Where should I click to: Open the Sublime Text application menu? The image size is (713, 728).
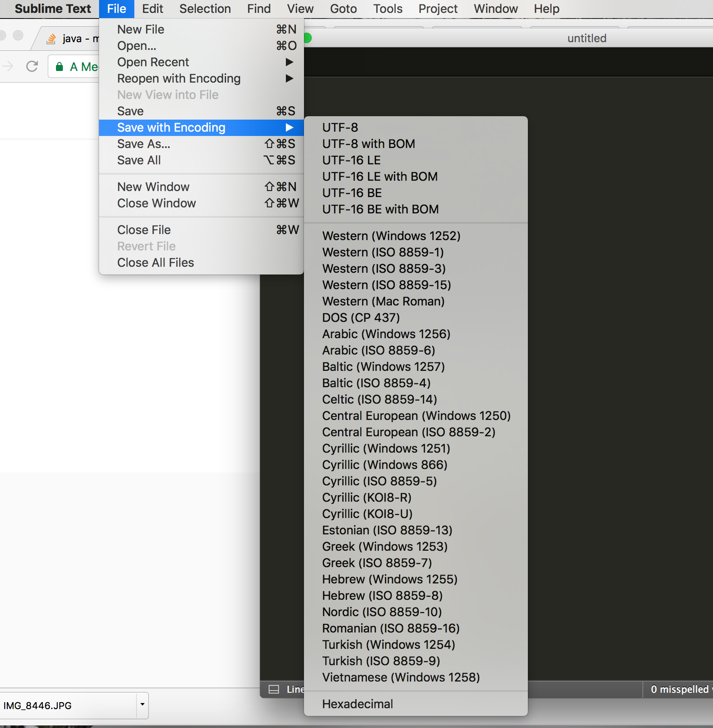coord(53,9)
